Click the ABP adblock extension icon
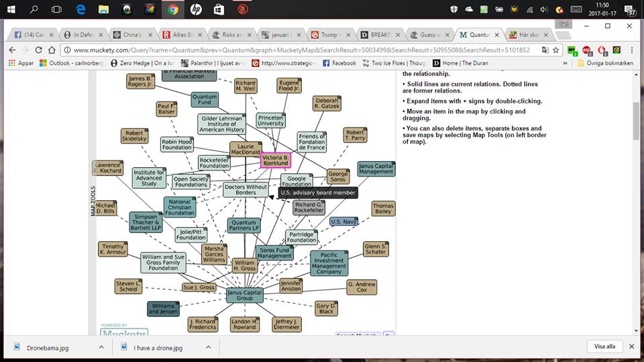The width and height of the screenshot is (644, 362). coord(588,50)
